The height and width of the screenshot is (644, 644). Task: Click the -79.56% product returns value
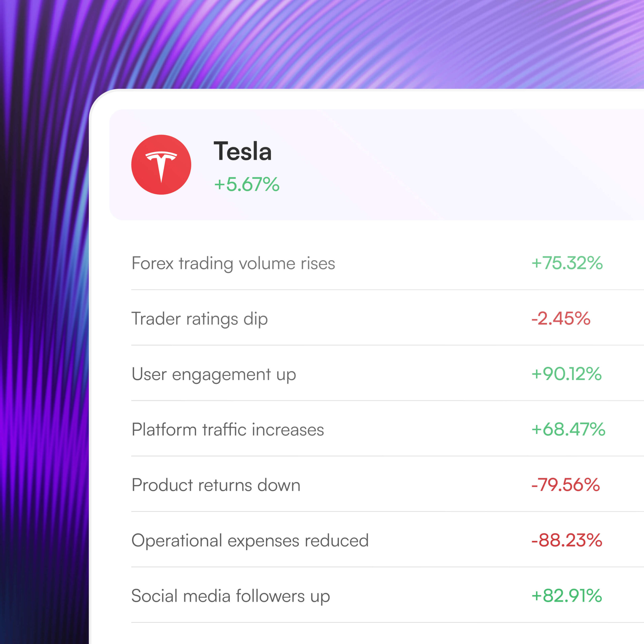tap(565, 485)
